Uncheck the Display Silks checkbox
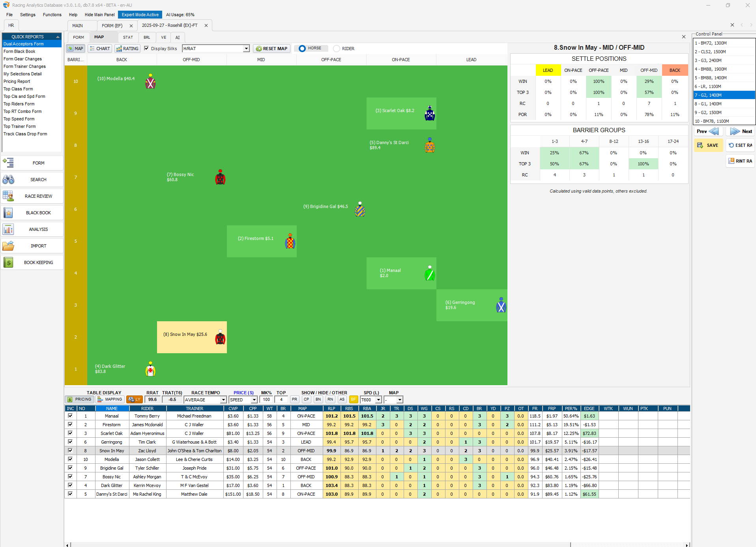This screenshot has width=756, height=547. click(146, 49)
